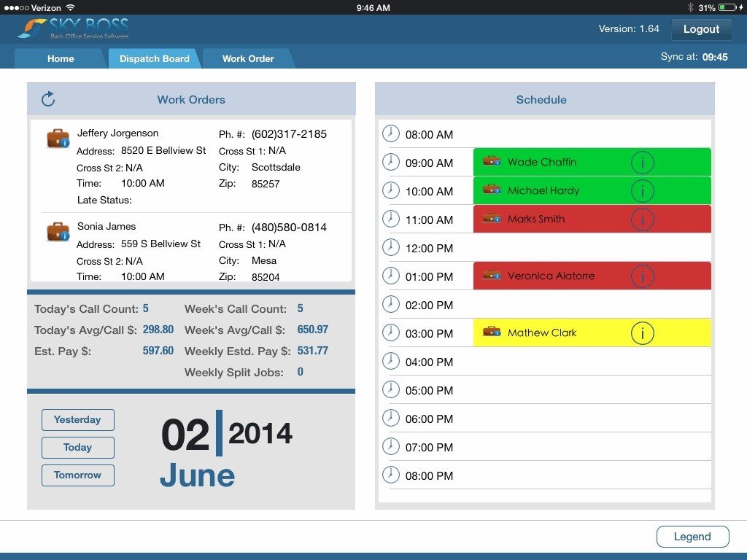
Task: Select Jeffery Jorgenson's work order name
Action: 117,133
